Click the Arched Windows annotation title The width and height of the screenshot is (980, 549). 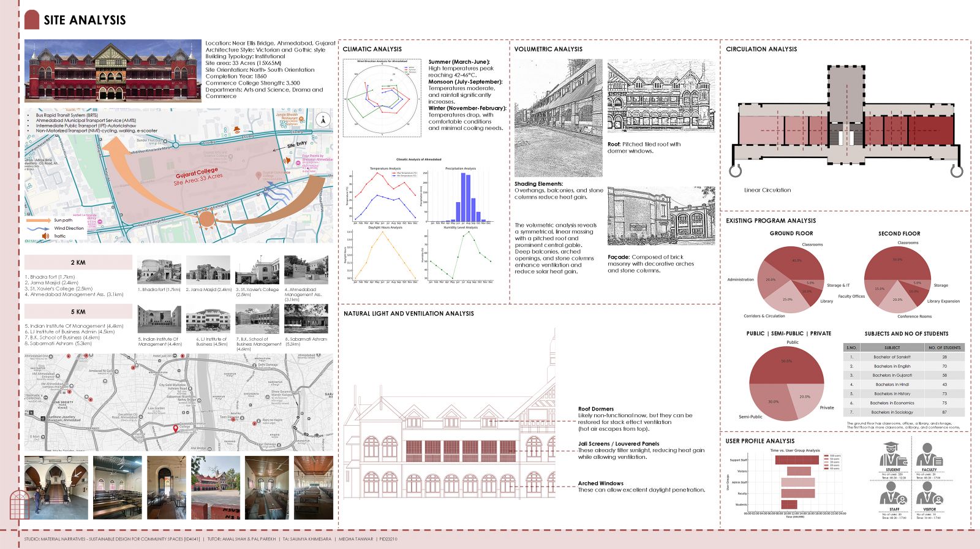point(601,483)
